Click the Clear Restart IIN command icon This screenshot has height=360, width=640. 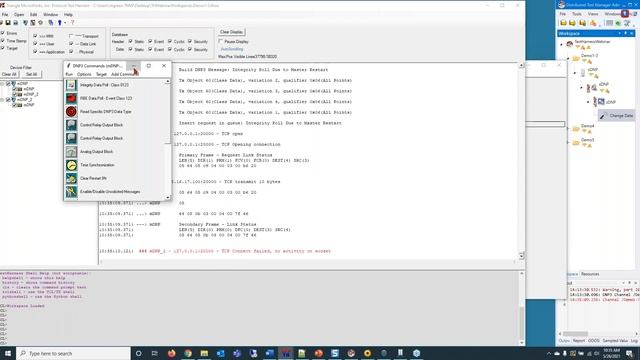(71, 178)
